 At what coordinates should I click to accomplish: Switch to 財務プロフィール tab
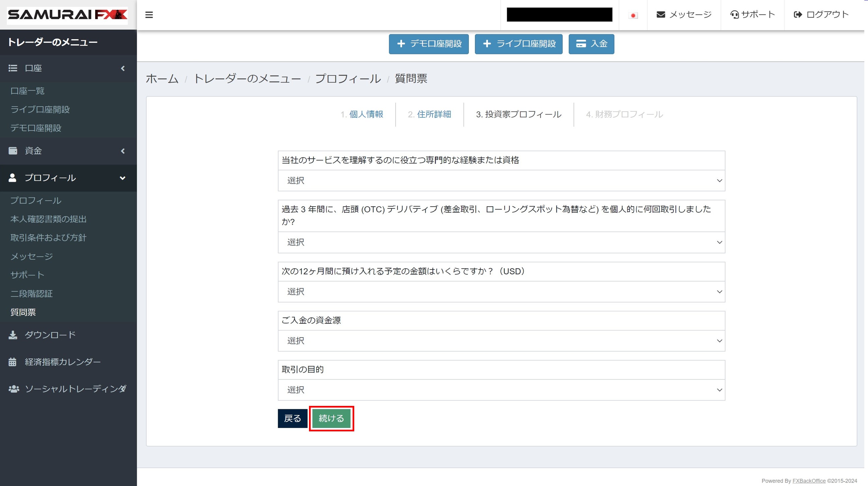pos(625,114)
